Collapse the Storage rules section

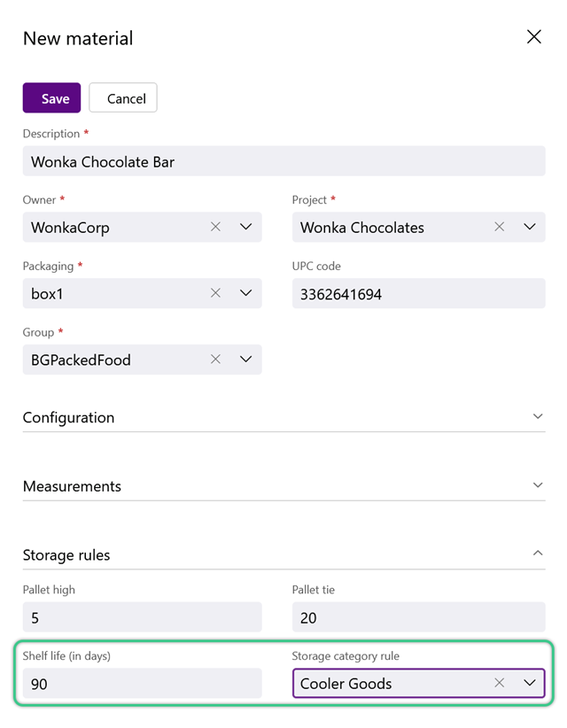tap(283, 554)
